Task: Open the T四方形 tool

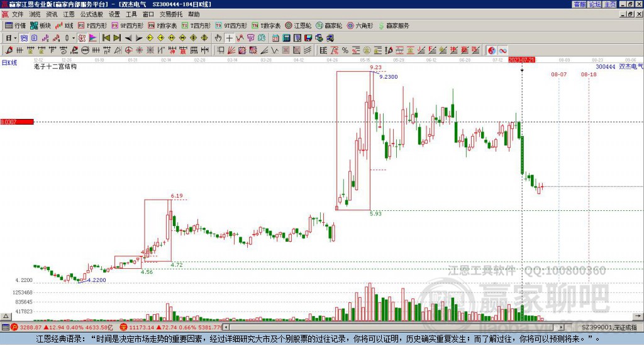Action: 196,25
